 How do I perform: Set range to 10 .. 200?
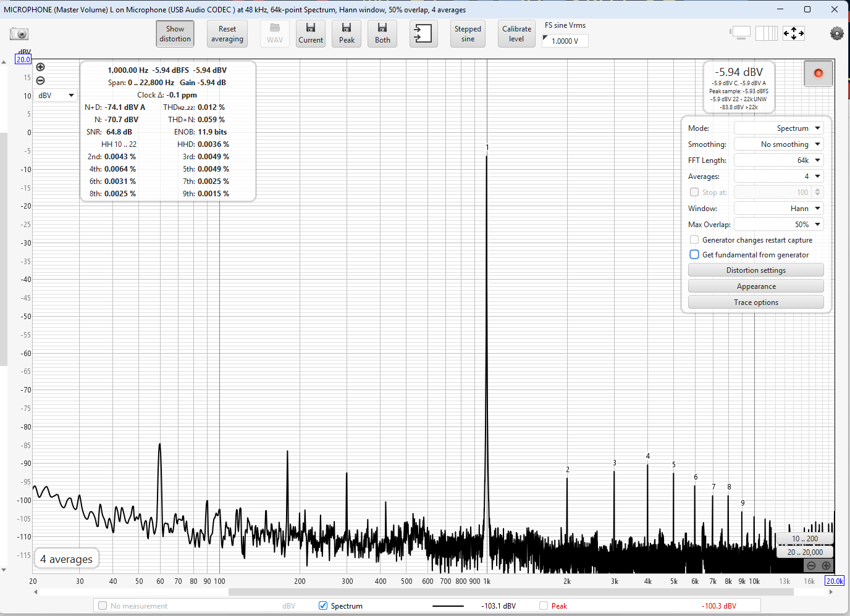click(x=804, y=539)
